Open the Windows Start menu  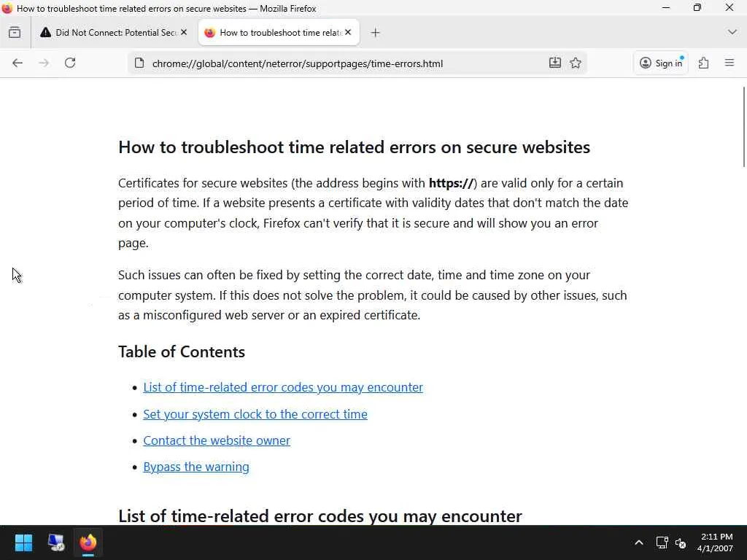pos(23,542)
